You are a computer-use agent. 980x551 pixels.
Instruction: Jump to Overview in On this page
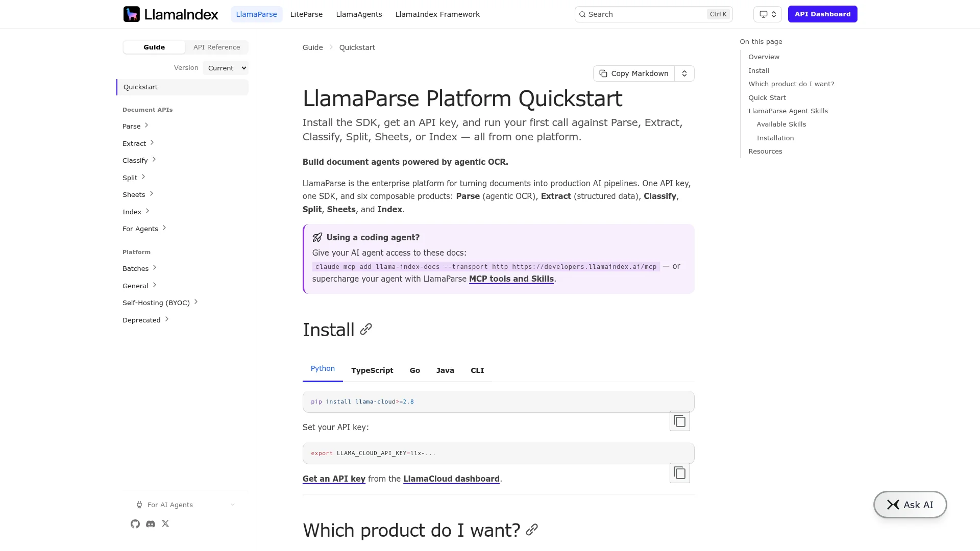click(x=764, y=57)
